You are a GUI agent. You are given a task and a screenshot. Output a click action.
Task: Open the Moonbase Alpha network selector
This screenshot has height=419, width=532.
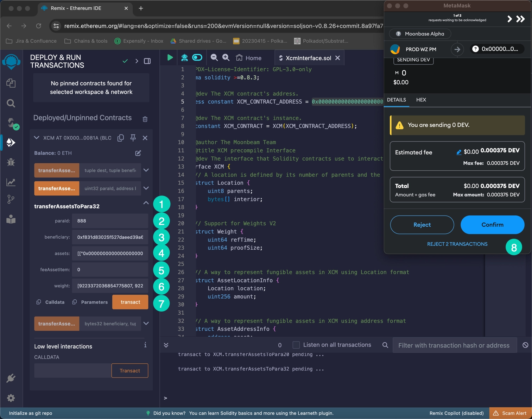pos(420,34)
